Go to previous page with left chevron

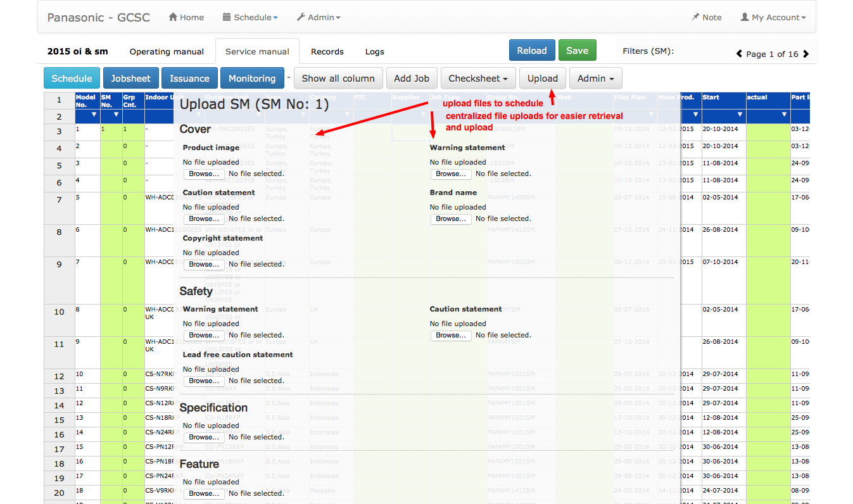(739, 54)
